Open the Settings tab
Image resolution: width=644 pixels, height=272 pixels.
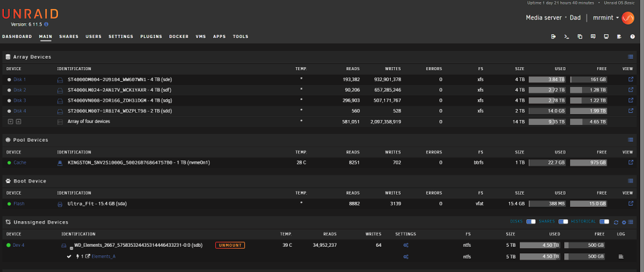click(x=121, y=37)
